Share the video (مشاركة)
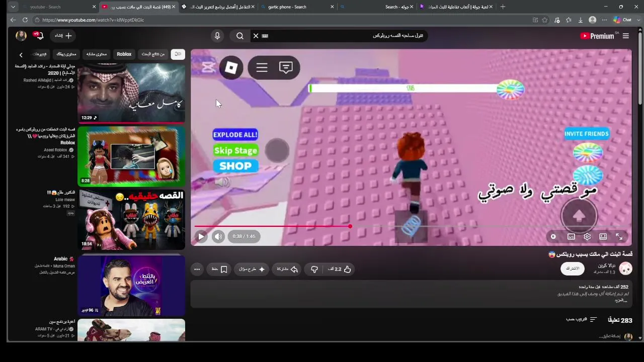This screenshot has height=362, width=644. coord(288,269)
